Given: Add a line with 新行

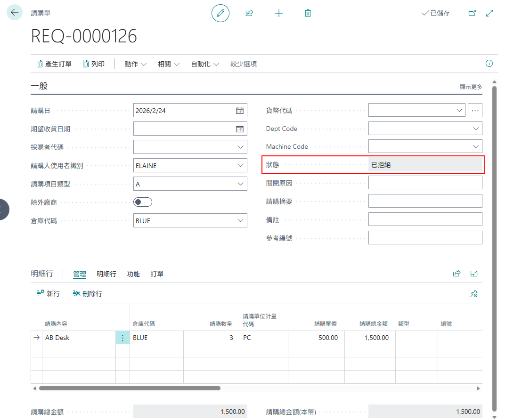Looking at the screenshot, I should point(49,293).
